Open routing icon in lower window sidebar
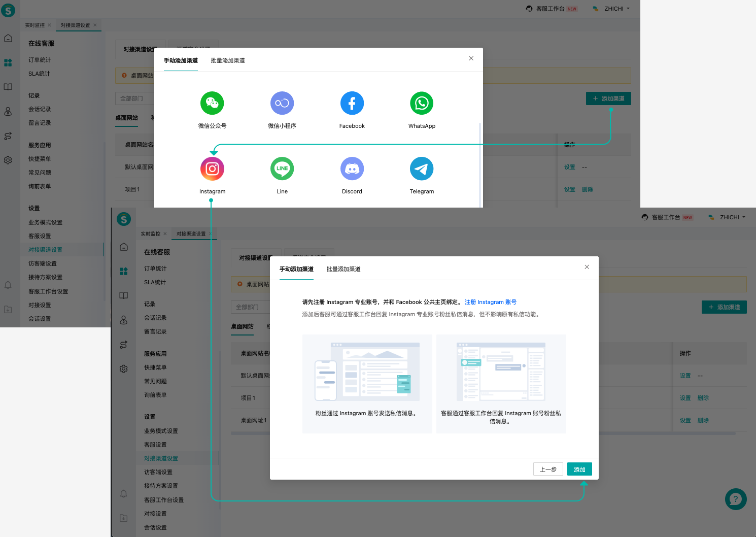756x537 pixels. 124,345
